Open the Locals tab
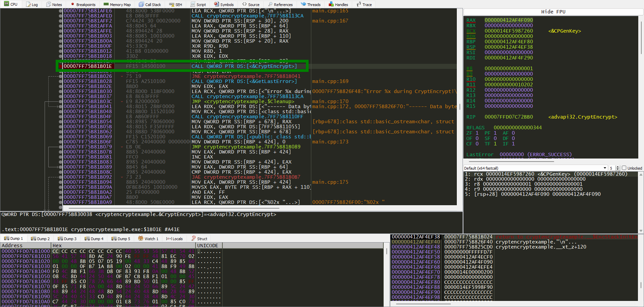The width and height of the screenshot is (644, 307). point(174,238)
